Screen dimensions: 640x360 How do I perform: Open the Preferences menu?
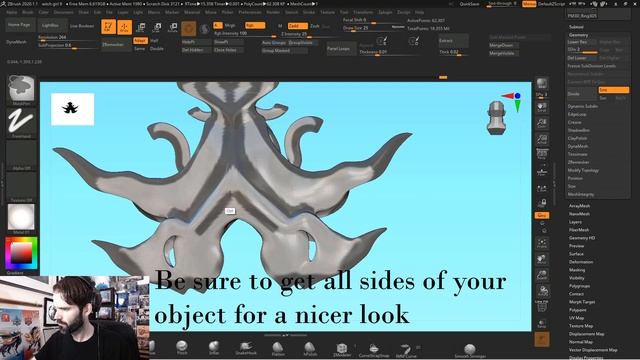pyautogui.click(x=250, y=12)
